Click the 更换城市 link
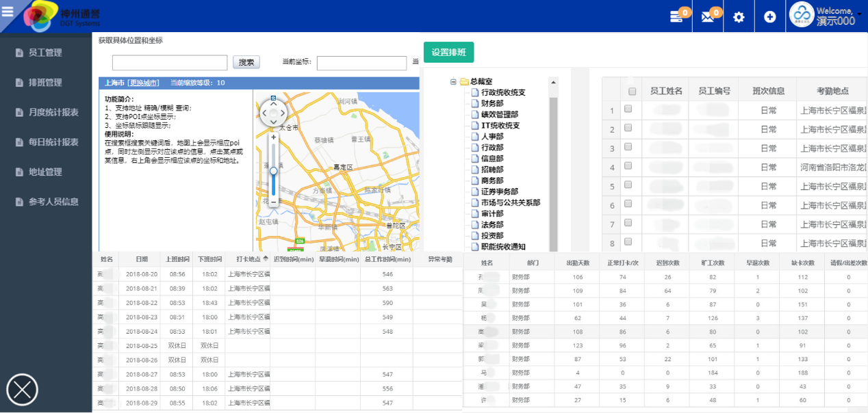 (144, 83)
